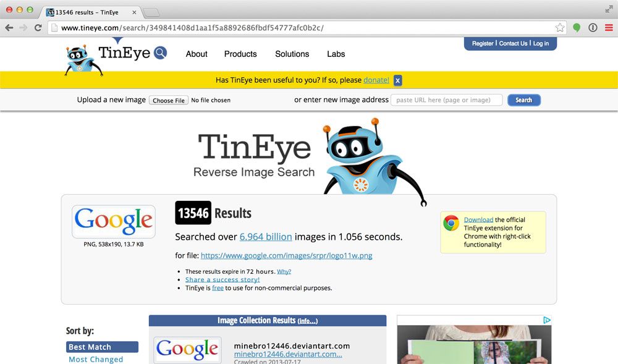Open the Labs menu item
Image resolution: width=618 pixels, height=364 pixels.
(336, 54)
